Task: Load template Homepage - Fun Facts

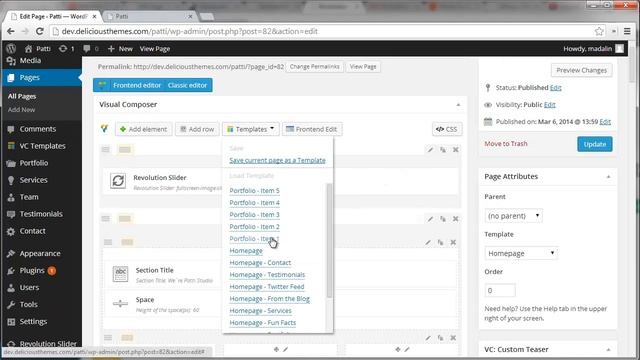Action: point(262,323)
